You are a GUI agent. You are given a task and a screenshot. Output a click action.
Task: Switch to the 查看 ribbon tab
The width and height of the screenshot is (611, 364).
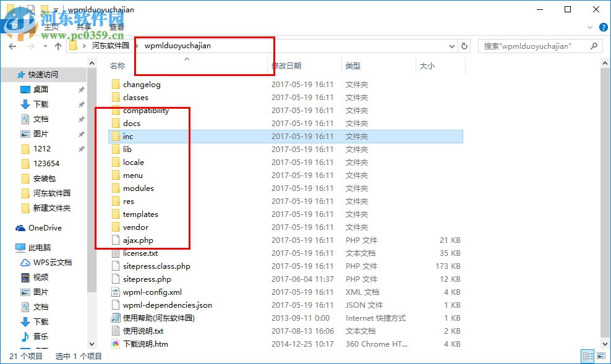click(x=118, y=27)
